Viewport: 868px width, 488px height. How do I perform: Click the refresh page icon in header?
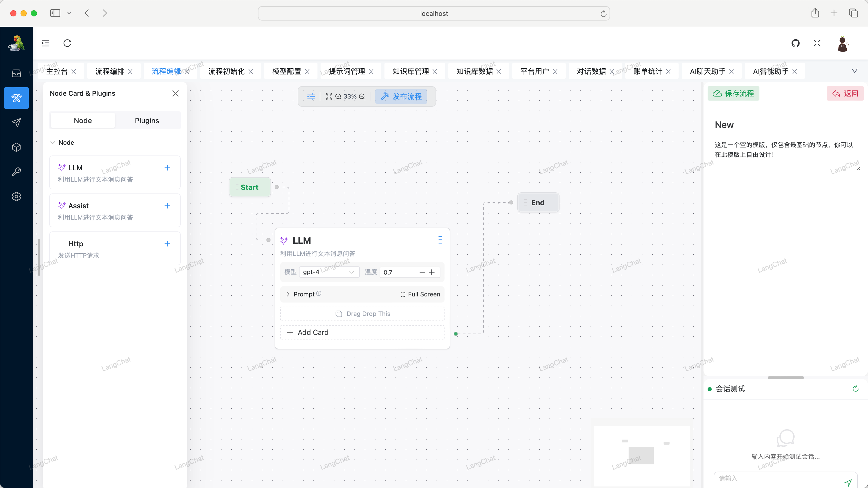pyautogui.click(x=67, y=43)
